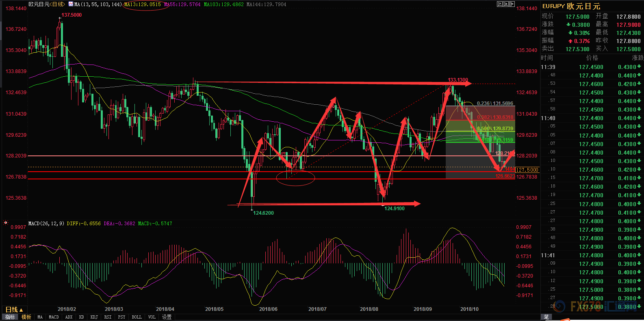Click the 时间 column header

(x=547, y=58)
